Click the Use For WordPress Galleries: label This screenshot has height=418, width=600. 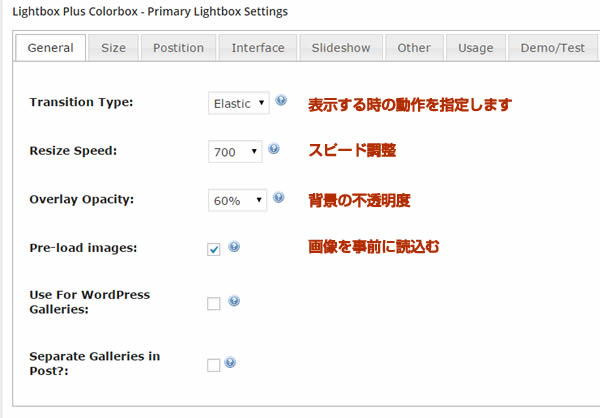coord(90,302)
